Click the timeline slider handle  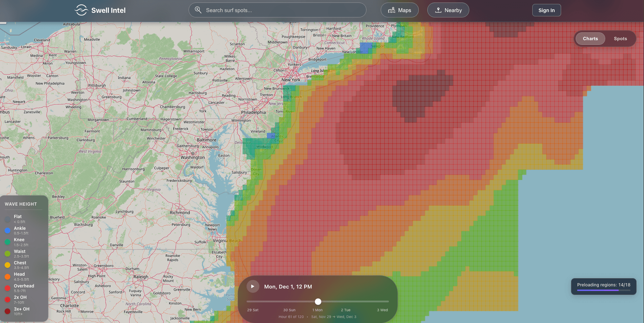(x=318, y=301)
